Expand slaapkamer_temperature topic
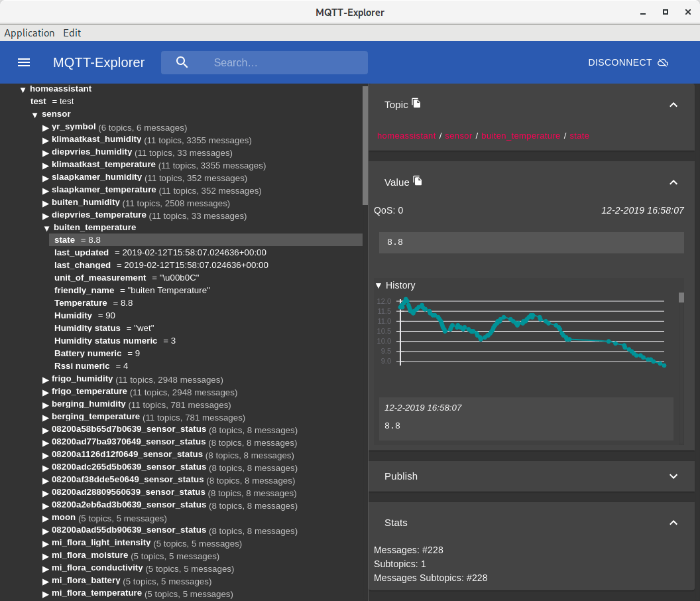700x601 pixels. (x=46, y=191)
